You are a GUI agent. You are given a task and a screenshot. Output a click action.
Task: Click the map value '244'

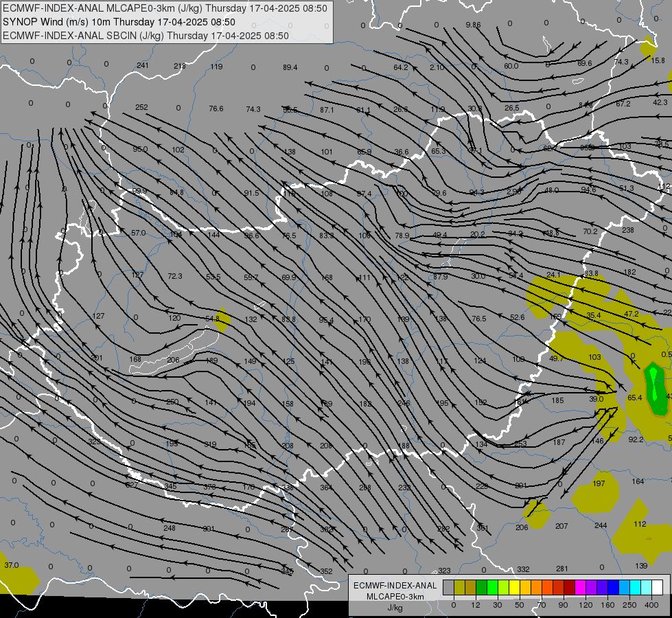coord(601,525)
